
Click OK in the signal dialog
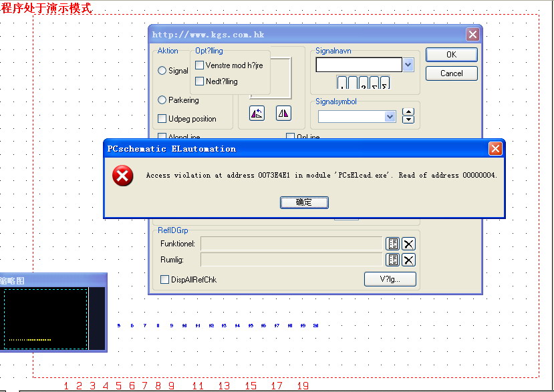pos(452,55)
